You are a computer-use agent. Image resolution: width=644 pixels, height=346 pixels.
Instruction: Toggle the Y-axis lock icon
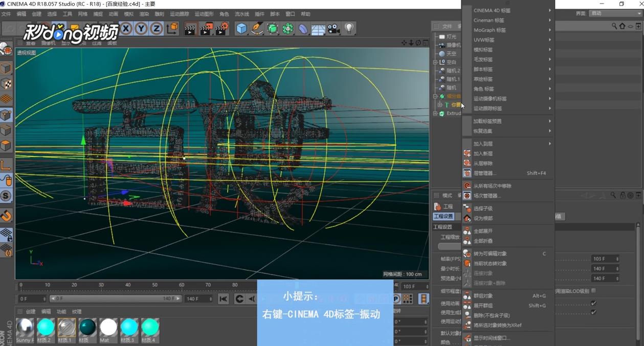(x=141, y=29)
